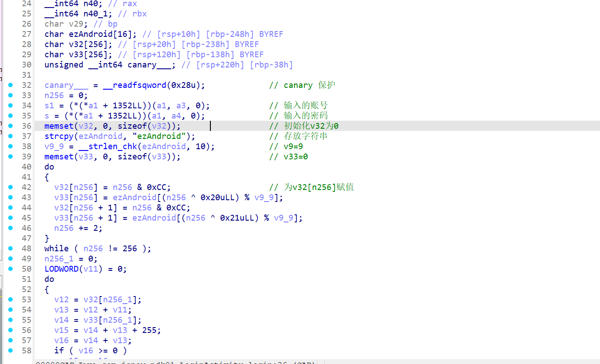Select the "canary 保护" comment text
This screenshot has width=600, height=364.
click(x=309, y=85)
